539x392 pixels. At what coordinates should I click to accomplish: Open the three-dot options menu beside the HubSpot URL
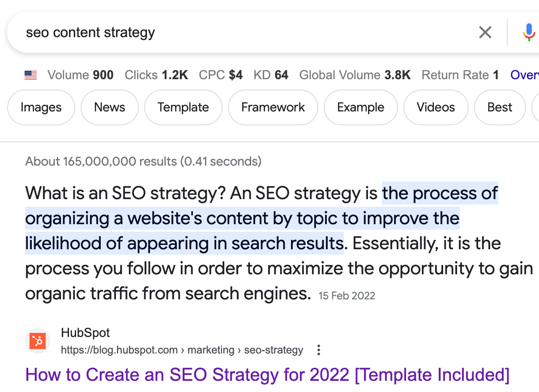(318, 350)
